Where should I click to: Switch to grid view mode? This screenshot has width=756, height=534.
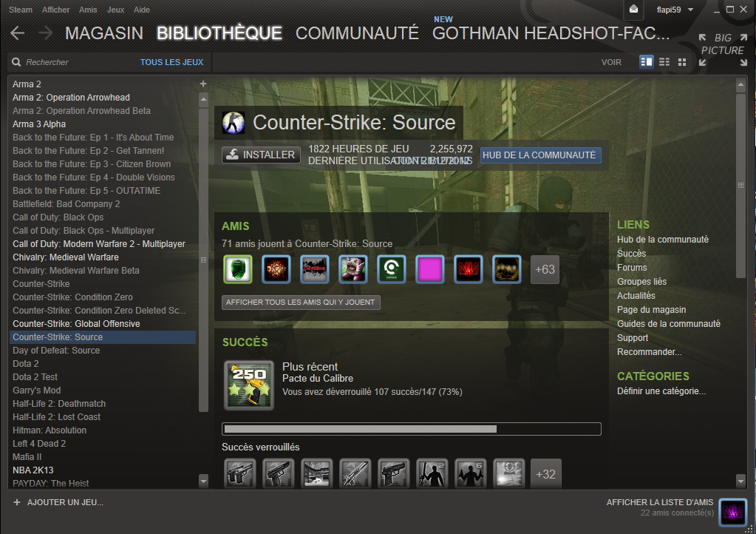tap(682, 62)
